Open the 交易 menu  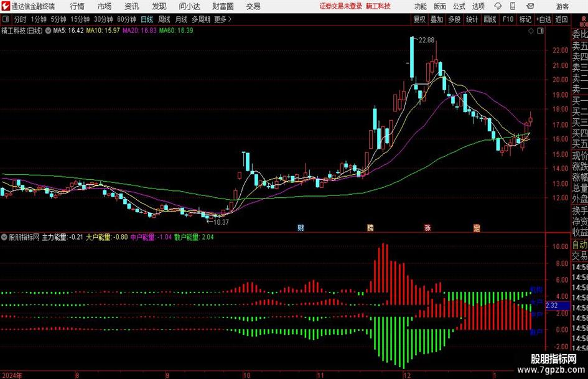pos(253,6)
